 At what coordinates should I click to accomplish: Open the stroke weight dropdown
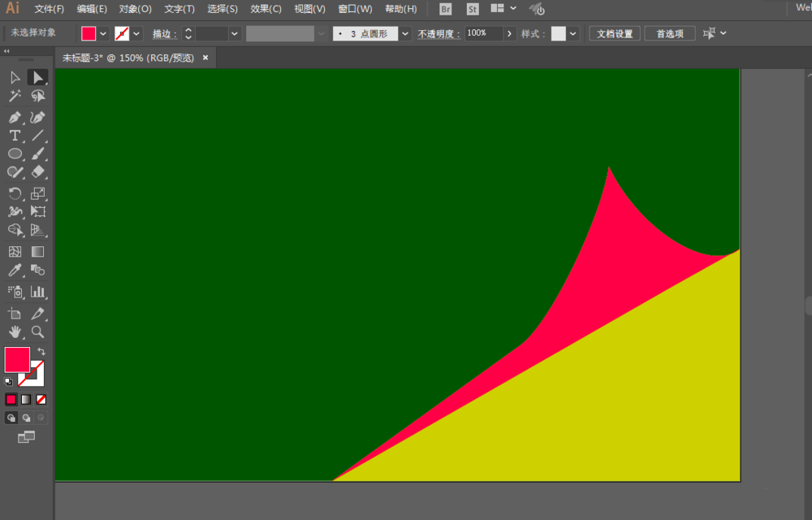tap(235, 33)
